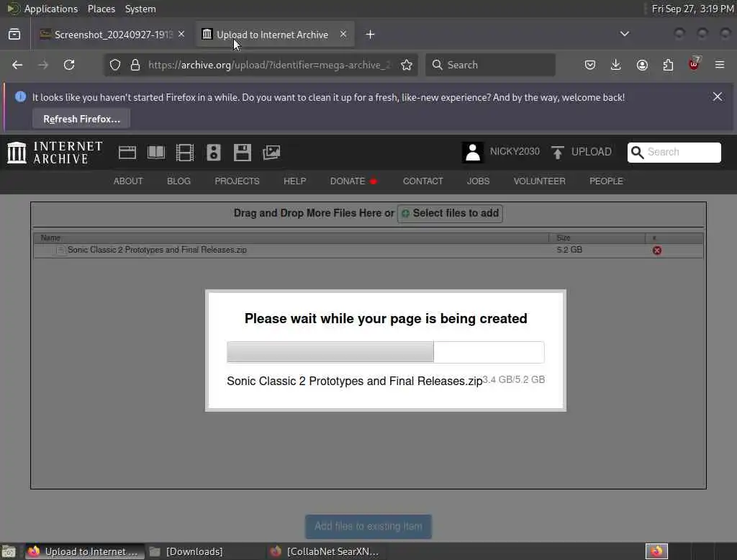This screenshot has width=737, height=560.
Task: Click the upload progress bar
Action: (x=386, y=352)
